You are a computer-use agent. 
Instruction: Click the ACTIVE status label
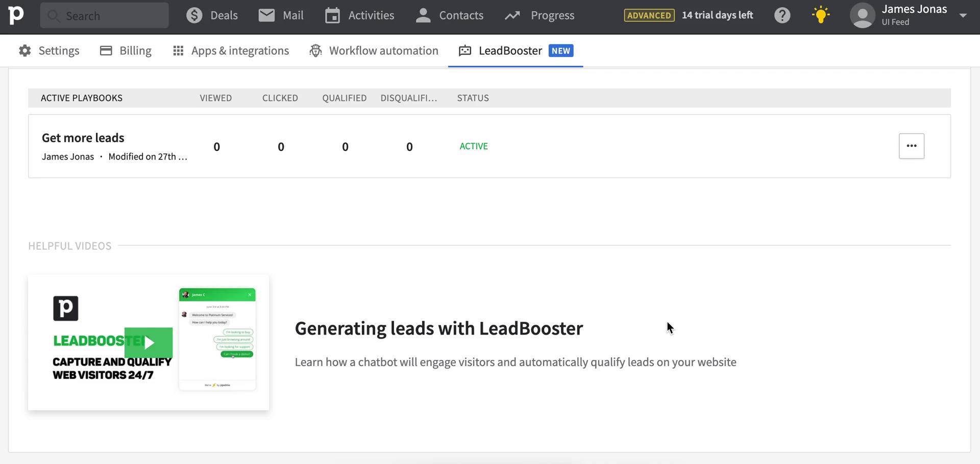[x=474, y=146]
